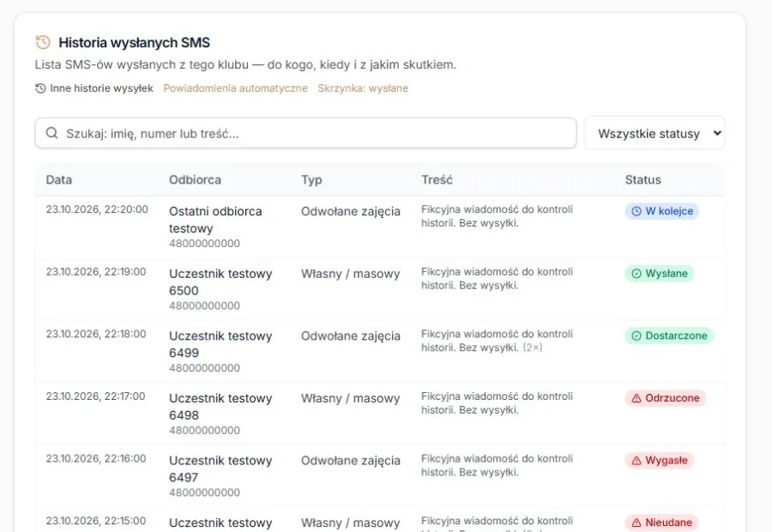Click the warning icon in the 'Nieudane' badge
The height and width of the screenshot is (532, 772).
coord(636,523)
